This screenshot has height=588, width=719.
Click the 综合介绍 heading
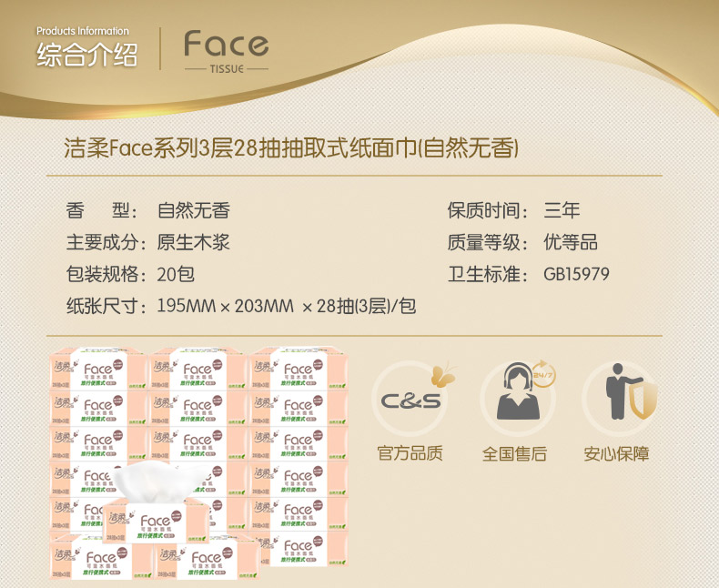pos(87,55)
